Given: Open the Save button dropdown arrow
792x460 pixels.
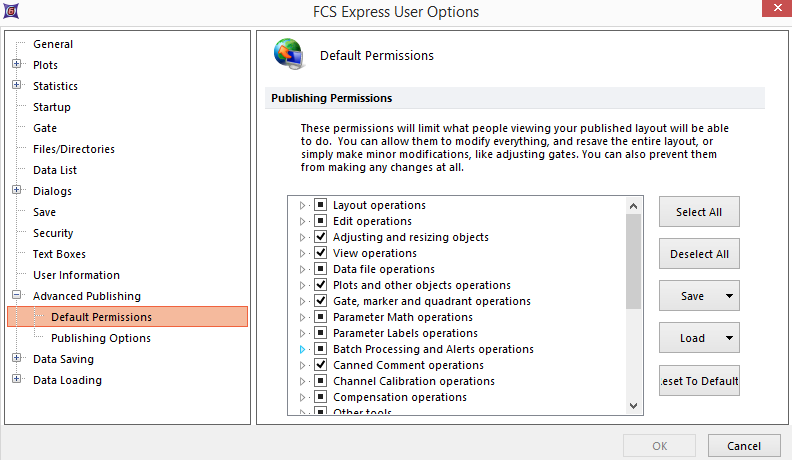Looking at the screenshot, I should point(730,296).
